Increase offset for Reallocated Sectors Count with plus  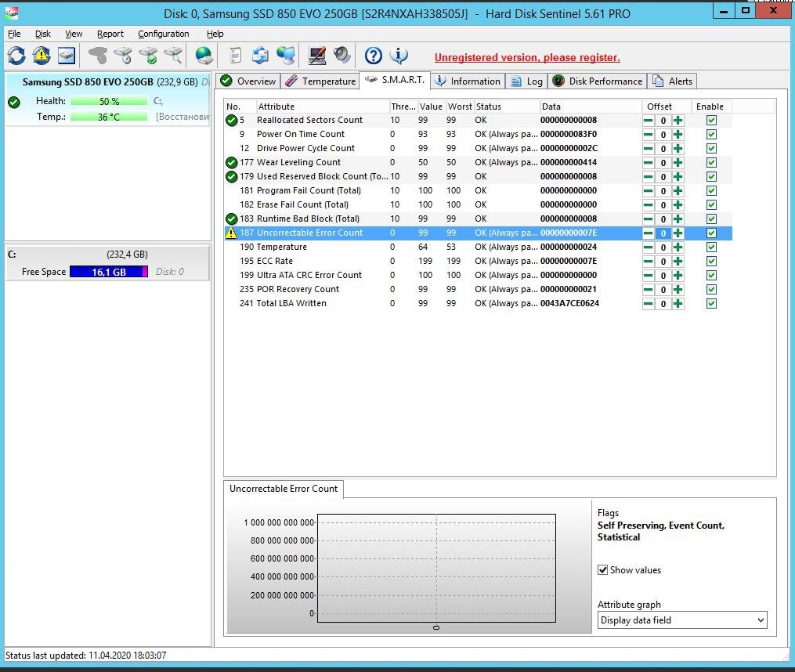[x=678, y=120]
